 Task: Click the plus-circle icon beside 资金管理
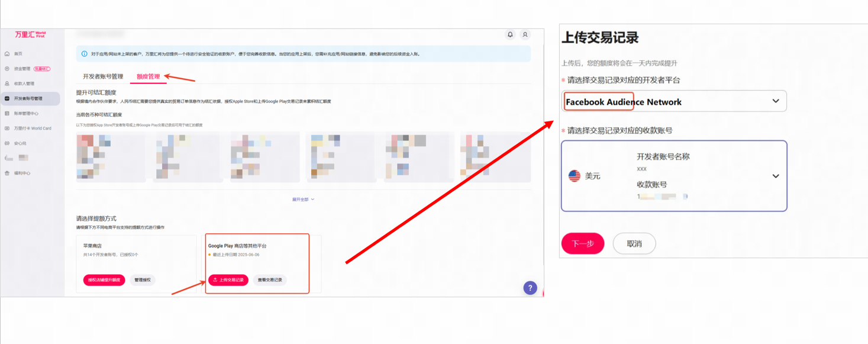click(7, 69)
